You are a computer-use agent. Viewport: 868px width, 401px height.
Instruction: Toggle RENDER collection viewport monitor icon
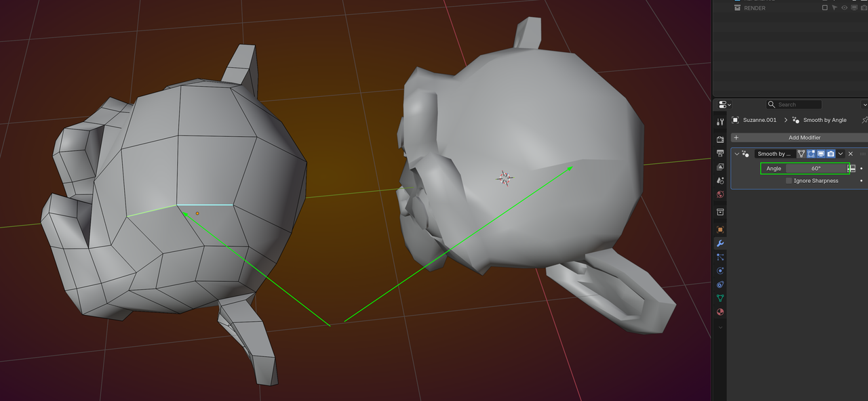pyautogui.click(x=854, y=8)
